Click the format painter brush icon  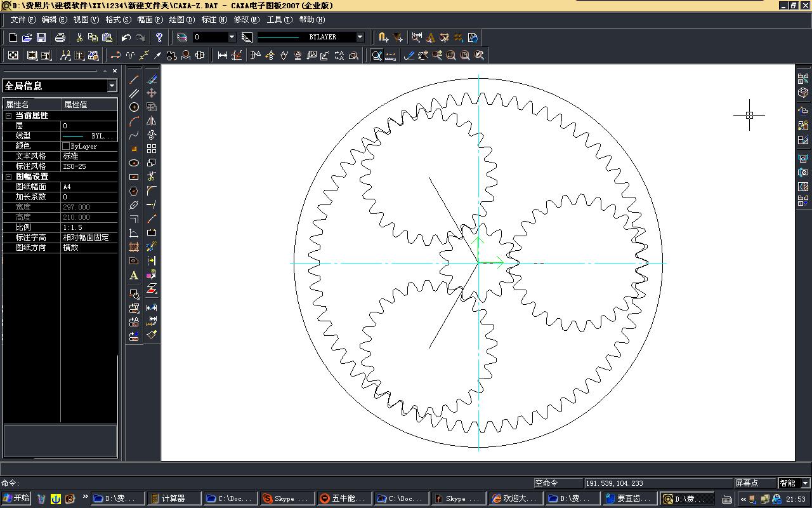point(152,334)
